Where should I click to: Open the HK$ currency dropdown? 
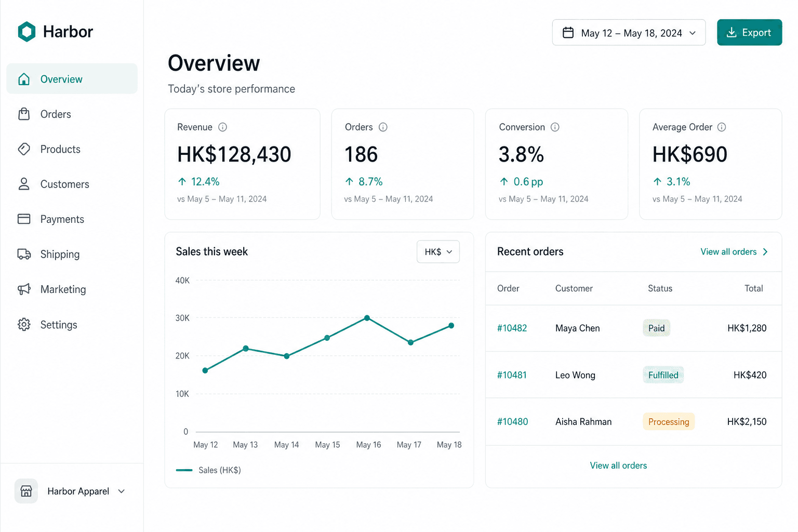coord(438,252)
